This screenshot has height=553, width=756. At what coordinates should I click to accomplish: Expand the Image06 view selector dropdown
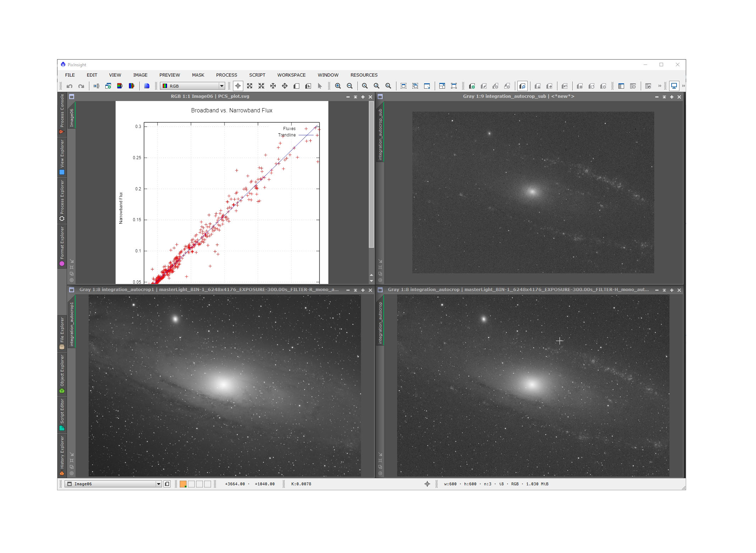159,484
